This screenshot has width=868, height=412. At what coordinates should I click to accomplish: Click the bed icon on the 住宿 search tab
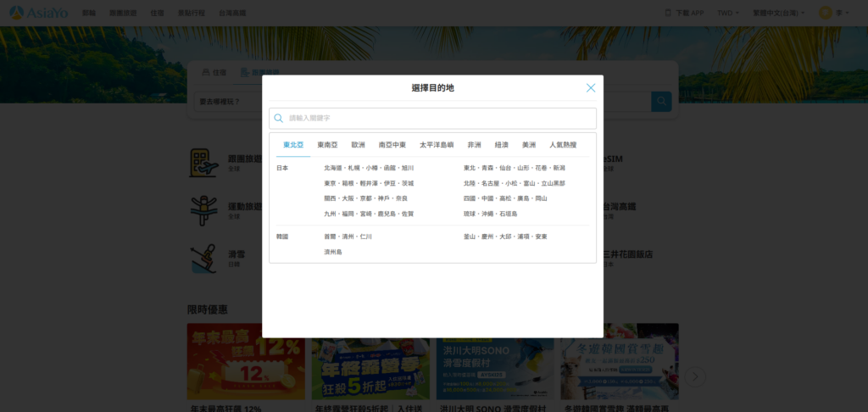(x=206, y=73)
